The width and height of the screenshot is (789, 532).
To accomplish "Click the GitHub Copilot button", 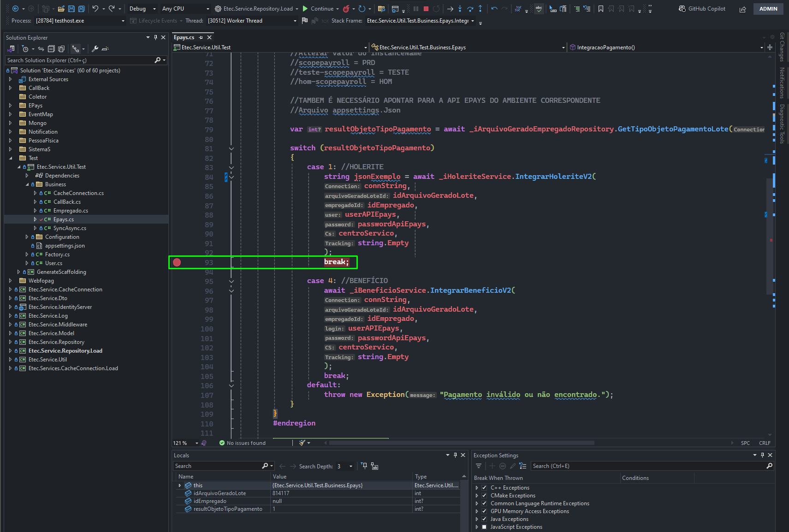I will 702,9.
